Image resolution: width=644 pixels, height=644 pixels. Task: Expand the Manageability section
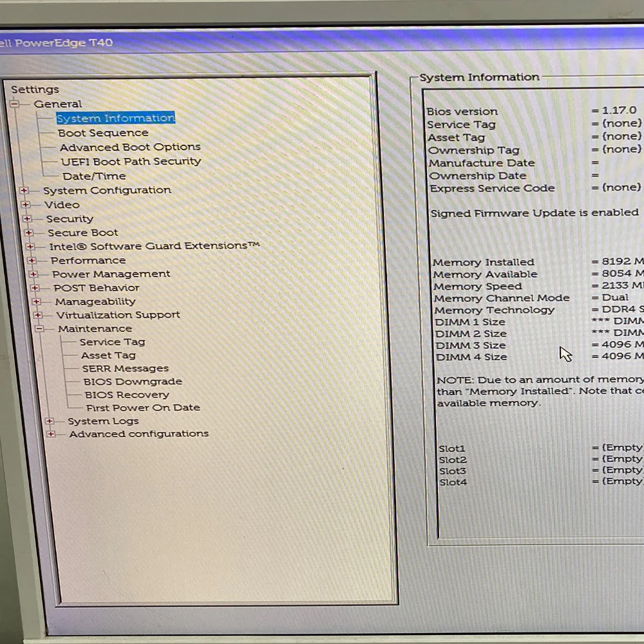tap(36, 301)
